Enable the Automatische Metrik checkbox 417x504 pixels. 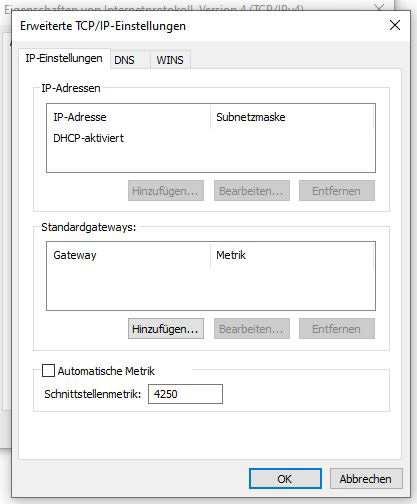tap(48, 371)
